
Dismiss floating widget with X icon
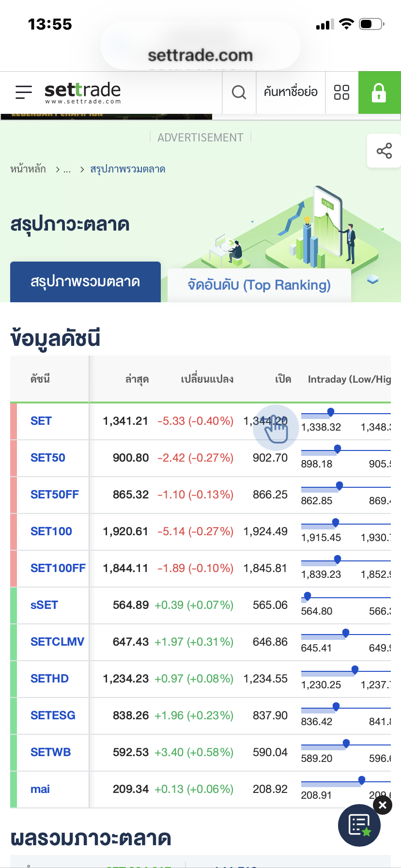(x=383, y=805)
